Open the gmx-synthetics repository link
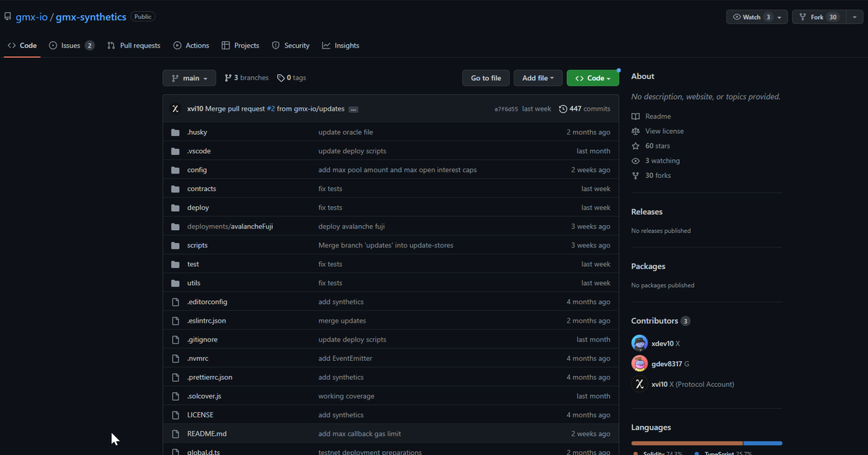Screen dimensions: 868x455 (90, 17)
